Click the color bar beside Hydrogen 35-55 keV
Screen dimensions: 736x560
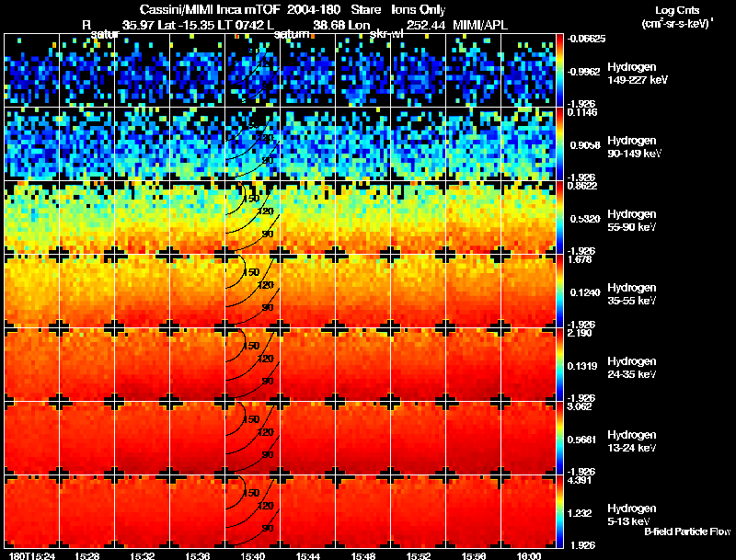(x=559, y=291)
